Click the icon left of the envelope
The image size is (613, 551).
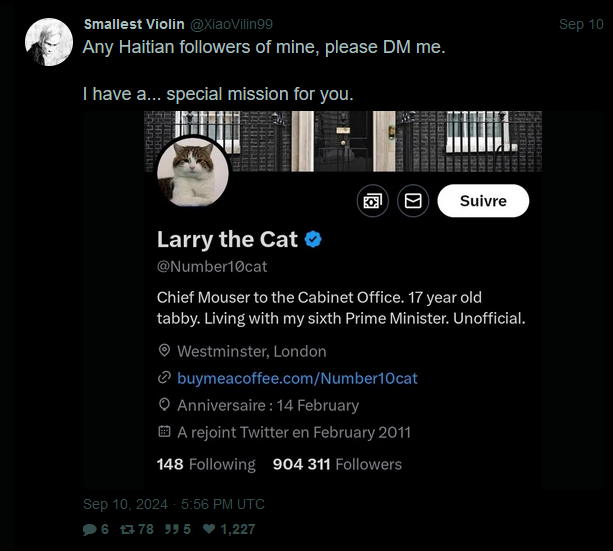tap(373, 201)
